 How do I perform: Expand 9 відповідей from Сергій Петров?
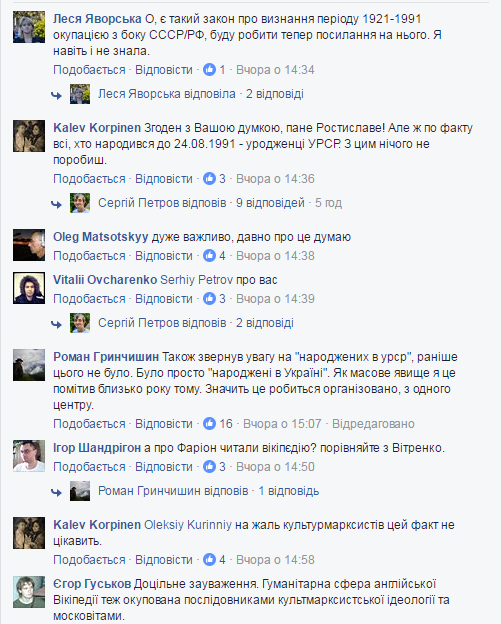tap(270, 203)
